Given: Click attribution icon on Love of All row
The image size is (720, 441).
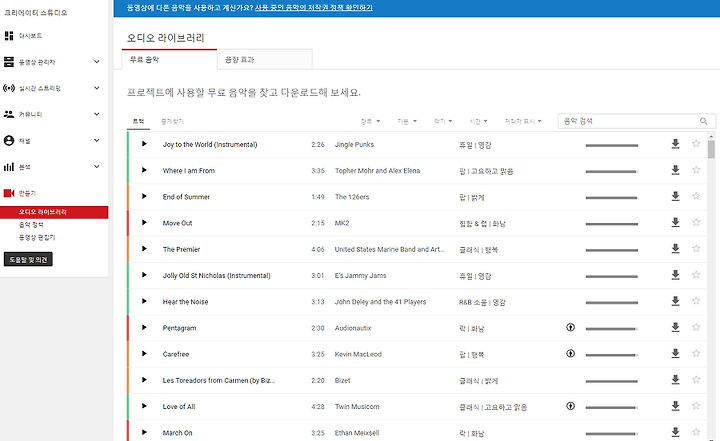Looking at the screenshot, I should tap(570, 406).
